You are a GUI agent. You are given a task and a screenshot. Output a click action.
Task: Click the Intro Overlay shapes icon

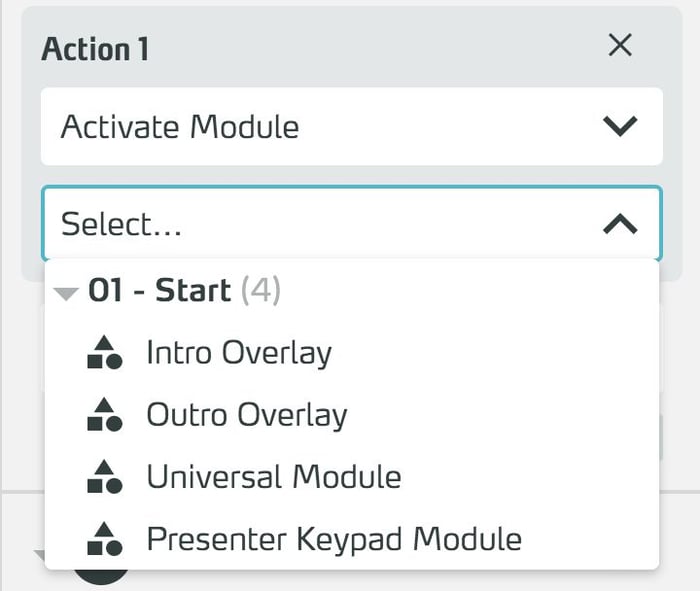coord(105,352)
